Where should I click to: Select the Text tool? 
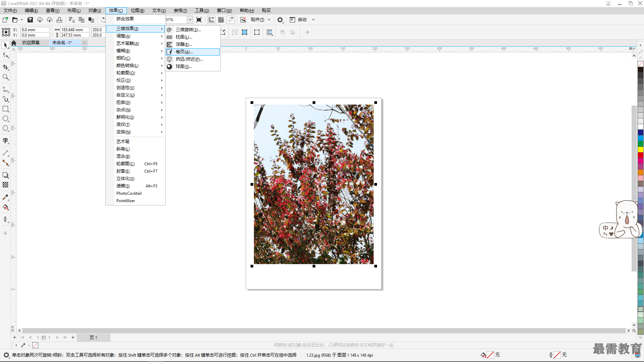[x=5, y=141]
